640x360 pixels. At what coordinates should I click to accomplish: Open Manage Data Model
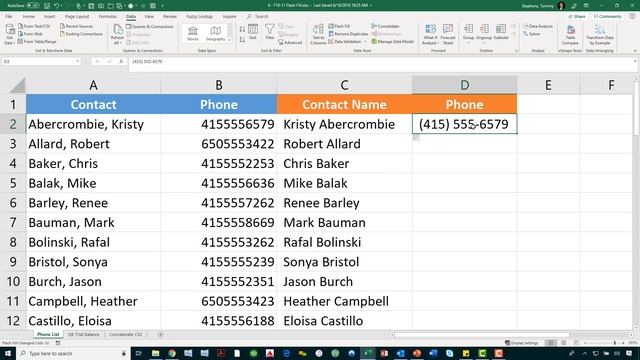pyautogui.click(x=392, y=42)
